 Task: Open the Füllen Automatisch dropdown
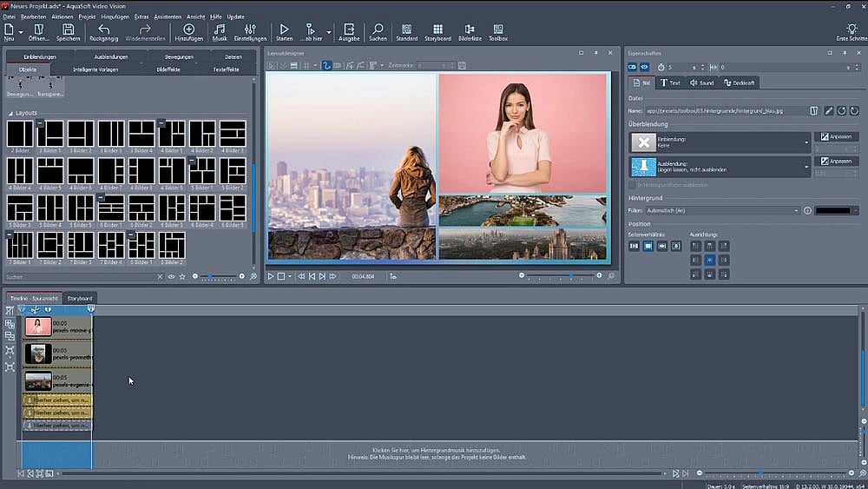[796, 210]
